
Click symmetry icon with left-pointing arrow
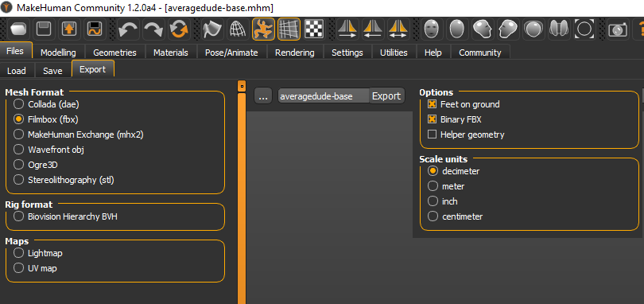coord(374,29)
